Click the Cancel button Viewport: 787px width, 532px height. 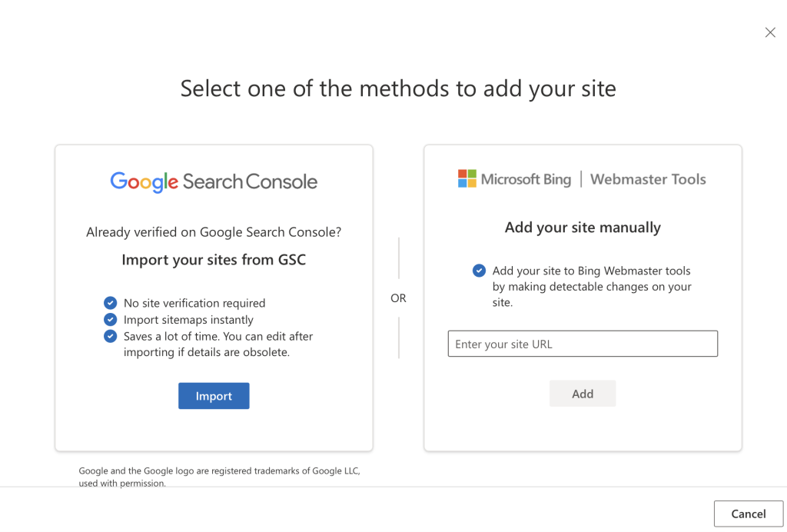click(x=748, y=514)
